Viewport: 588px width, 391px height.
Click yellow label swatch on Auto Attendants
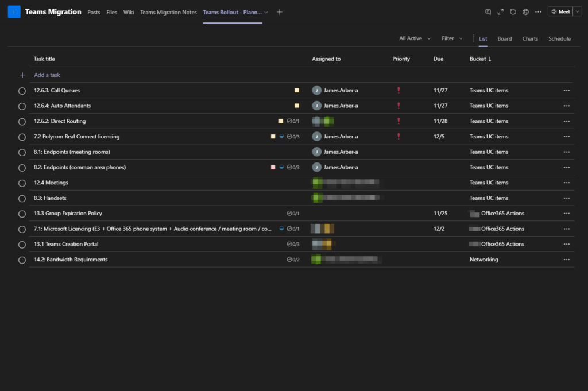click(x=297, y=106)
